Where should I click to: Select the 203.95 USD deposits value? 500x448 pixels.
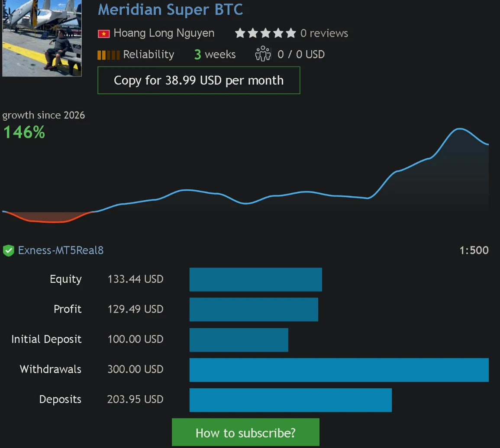135,399
